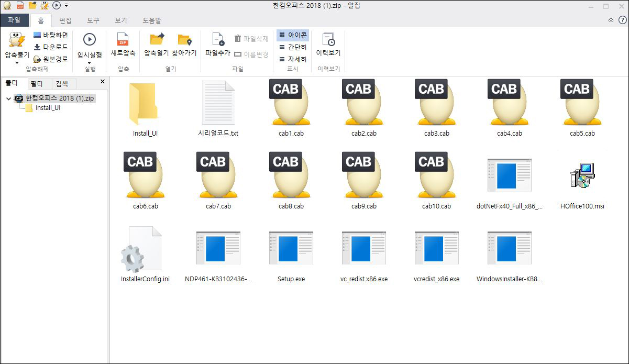The width and height of the screenshot is (629, 364).
Task: Switch to the 도움말 ribbon tab
Action: 152,20
